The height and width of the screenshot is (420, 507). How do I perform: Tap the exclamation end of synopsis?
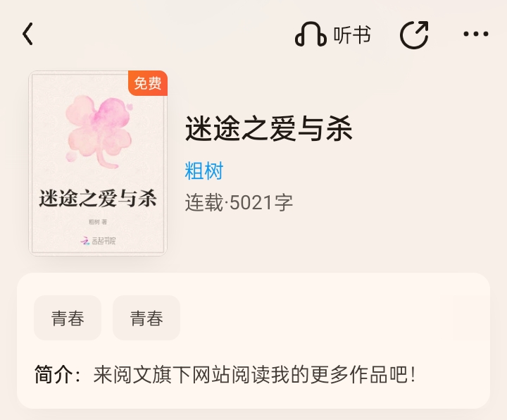click(413, 374)
